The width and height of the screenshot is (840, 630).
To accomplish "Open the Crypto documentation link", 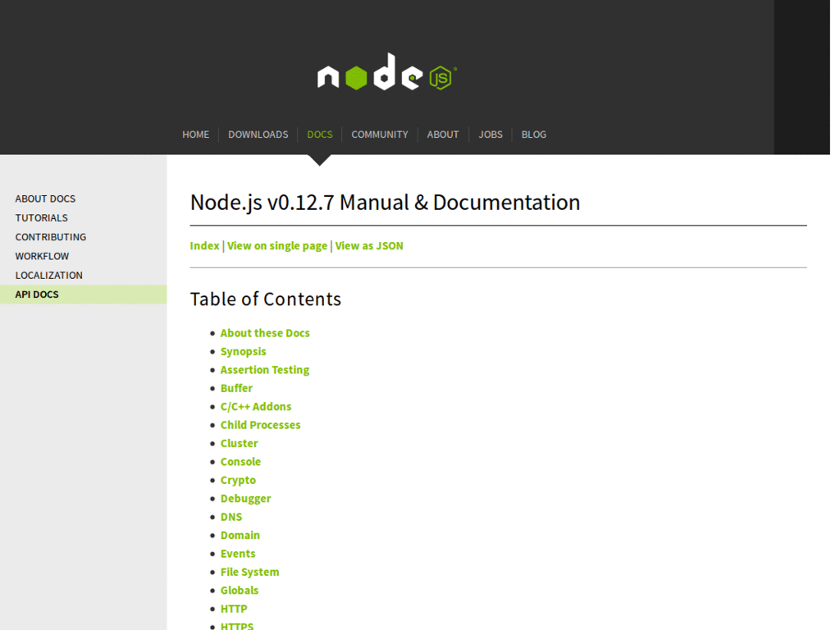I will tap(238, 480).
